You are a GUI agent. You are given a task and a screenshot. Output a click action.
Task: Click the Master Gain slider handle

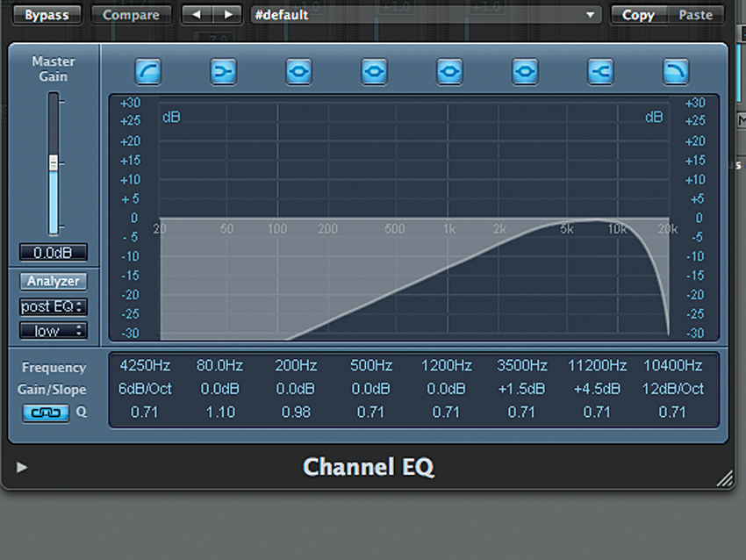point(54,162)
